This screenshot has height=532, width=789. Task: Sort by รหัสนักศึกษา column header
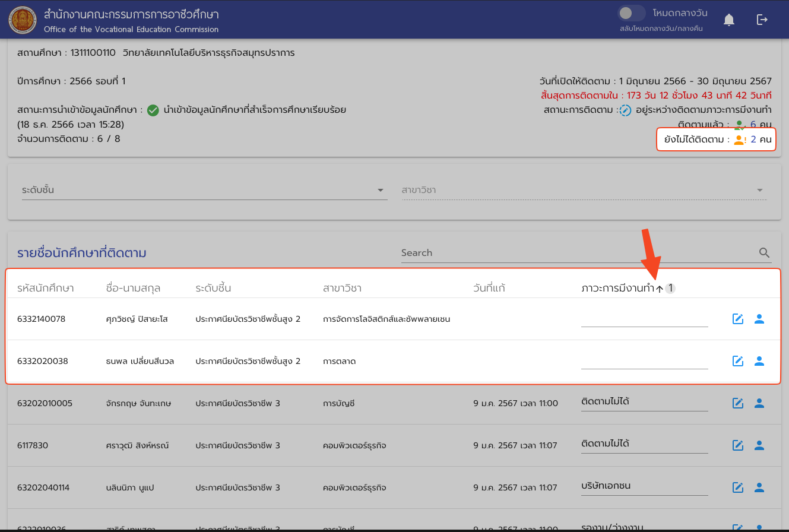click(x=46, y=289)
